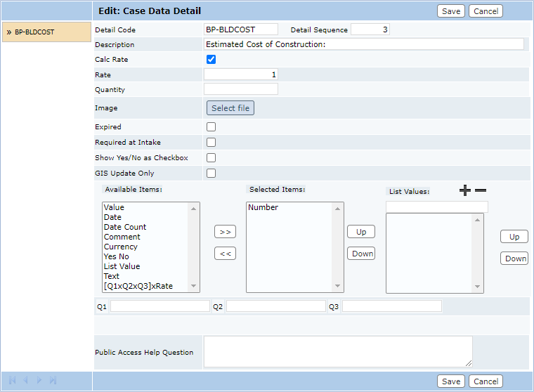Go to first record navigation icon
Viewport: 534px width, 392px height.
click(12, 380)
